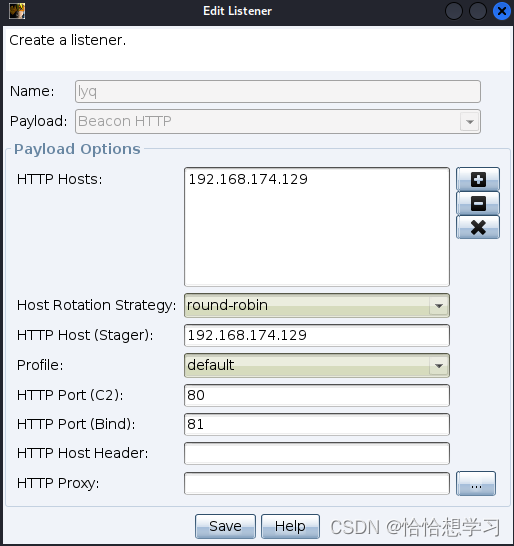The image size is (514, 546).
Task: Maximize the Edit Listener window
Action: (478, 11)
